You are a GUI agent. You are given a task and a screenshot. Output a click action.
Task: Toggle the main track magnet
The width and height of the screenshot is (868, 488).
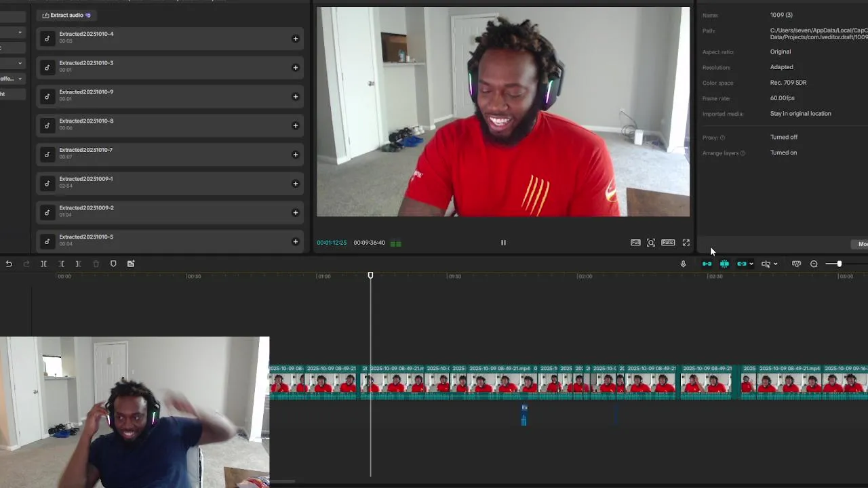pyautogui.click(x=707, y=264)
